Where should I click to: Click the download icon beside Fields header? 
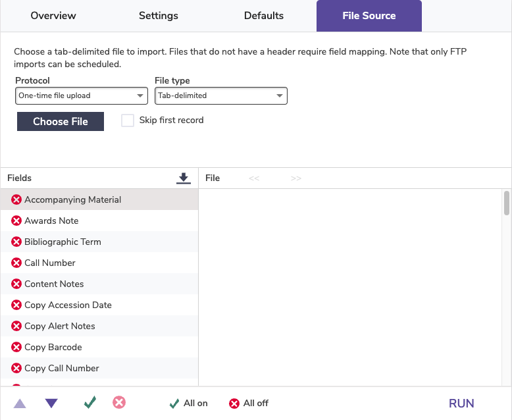pyautogui.click(x=184, y=178)
